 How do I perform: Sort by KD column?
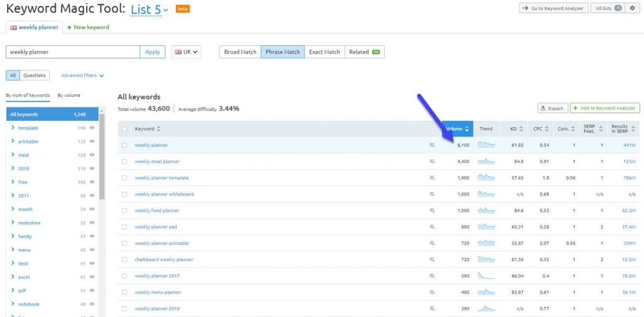[x=521, y=129]
